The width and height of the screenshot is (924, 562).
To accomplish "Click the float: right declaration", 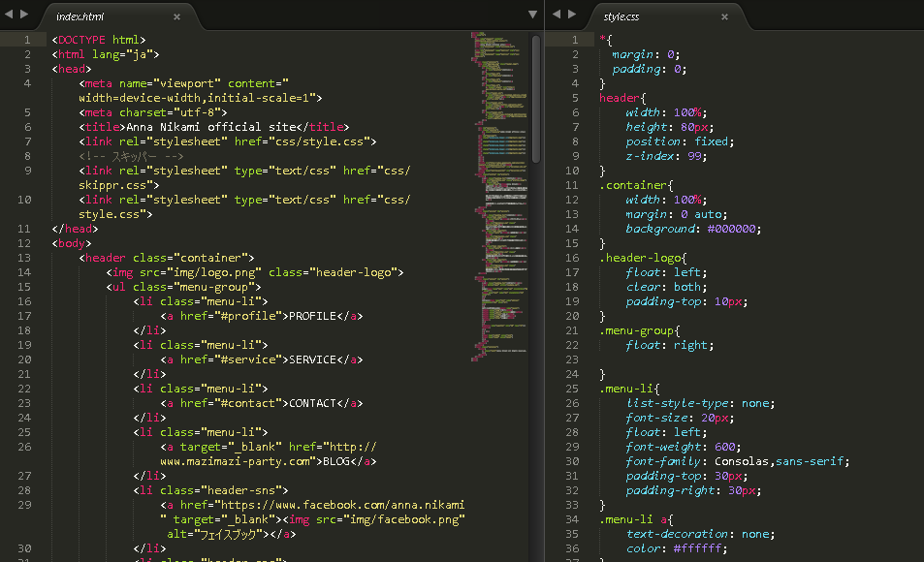I will pos(670,345).
